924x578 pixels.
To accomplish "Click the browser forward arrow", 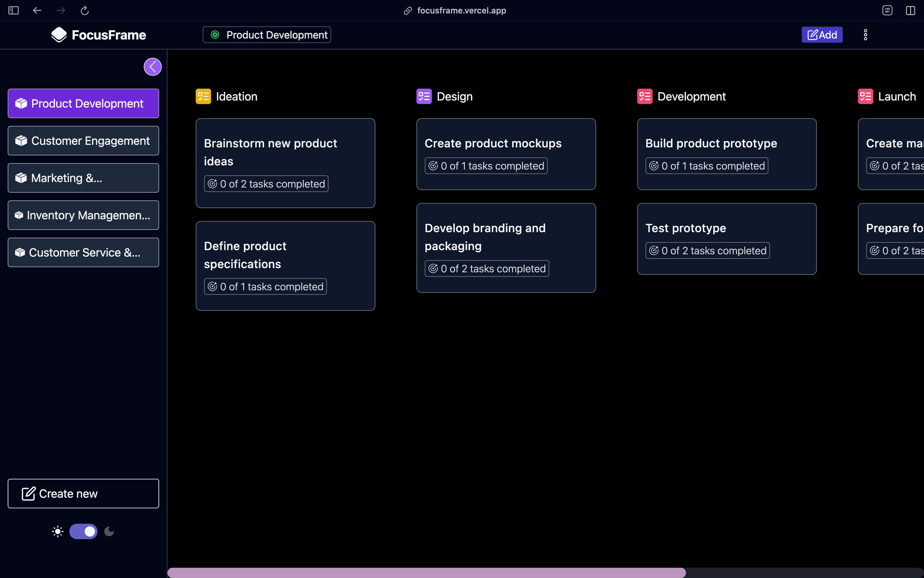I will click(61, 10).
